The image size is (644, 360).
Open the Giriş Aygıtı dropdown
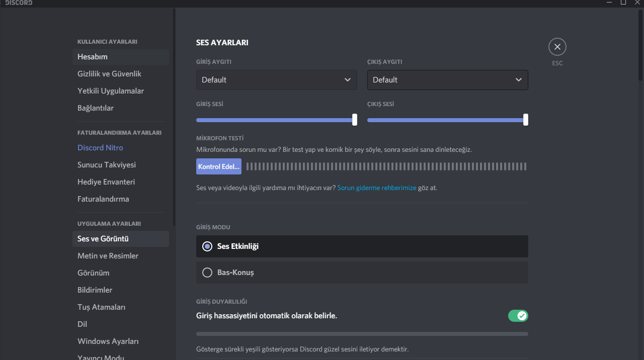(276, 80)
